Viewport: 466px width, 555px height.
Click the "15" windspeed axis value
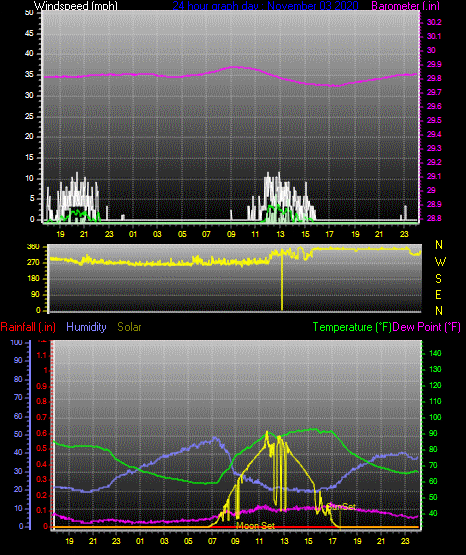point(29,158)
